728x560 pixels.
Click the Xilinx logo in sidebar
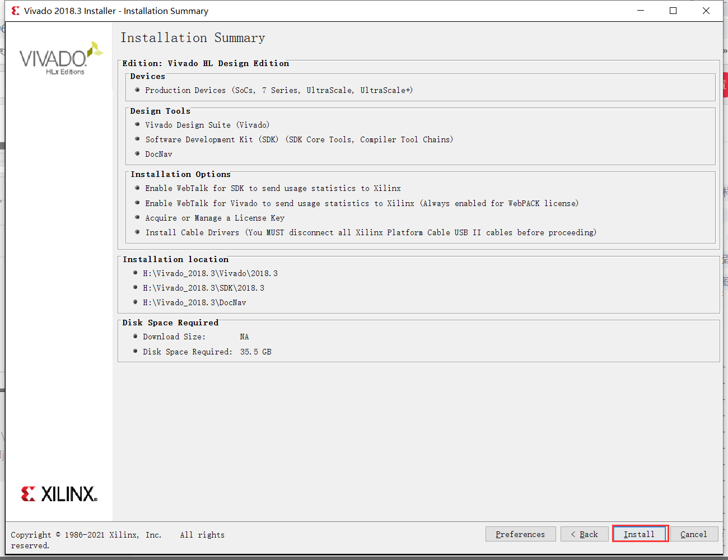pos(59,494)
